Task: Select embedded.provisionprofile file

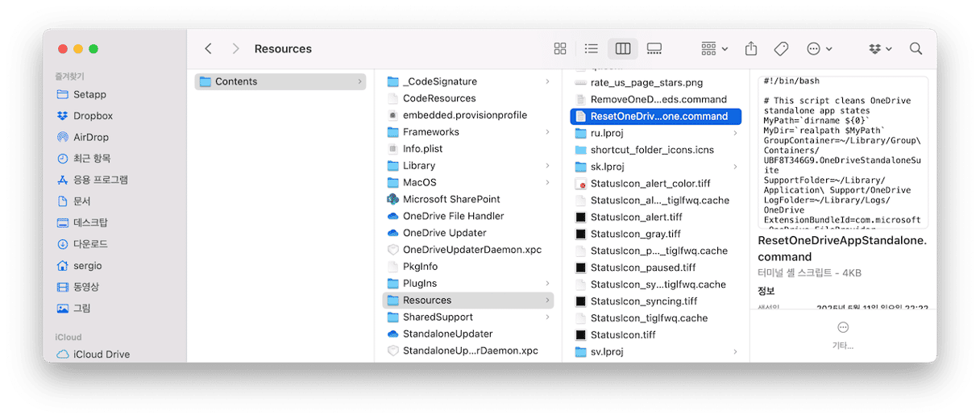Action: coord(467,115)
